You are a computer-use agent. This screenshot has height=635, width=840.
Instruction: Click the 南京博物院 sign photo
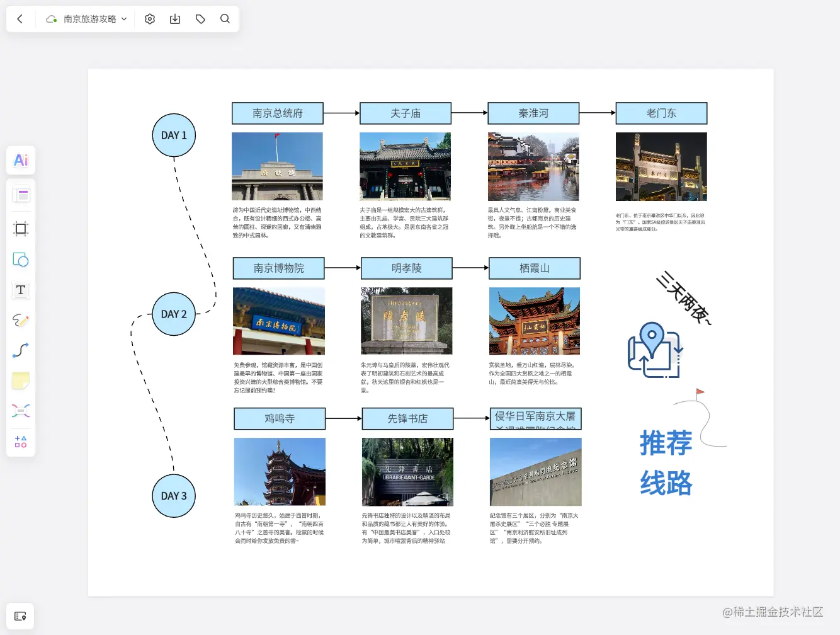tap(279, 321)
